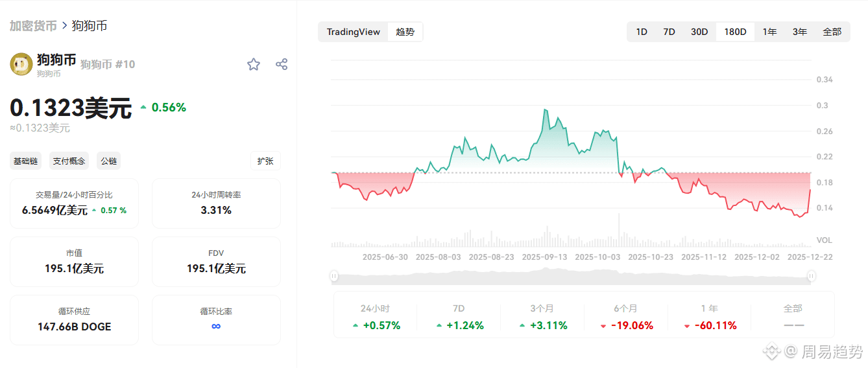Click the 公链 tag
This screenshot has height=368, width=868.
point(108,161)
